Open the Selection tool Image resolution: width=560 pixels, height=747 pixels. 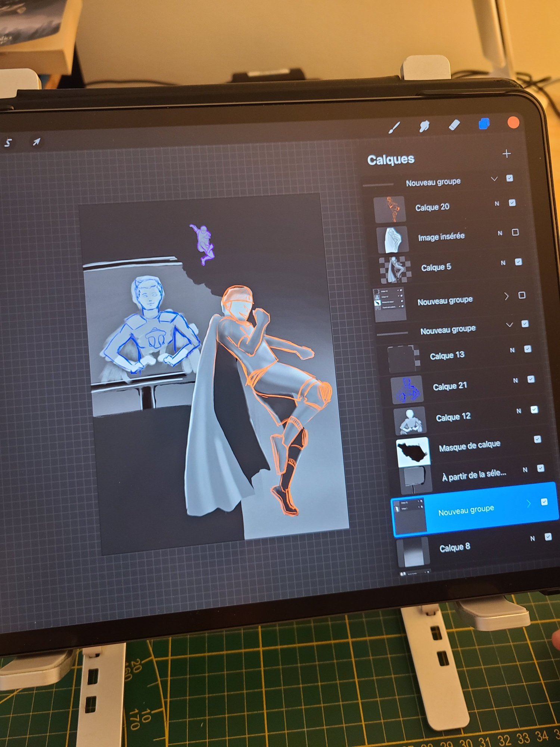(x=8, y=142)
